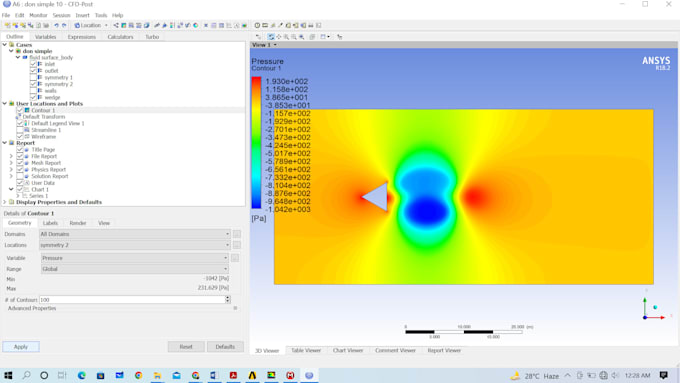
Task: Insert a Contour from the toolbar
Action: 124,25
